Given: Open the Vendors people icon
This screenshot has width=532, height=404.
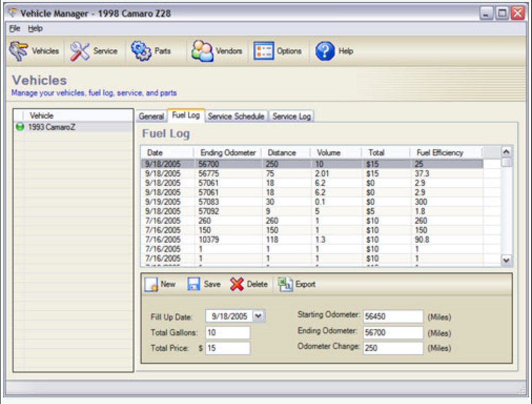Looking at the screenshot, I should pyautogui.click(x=202, y=51).
